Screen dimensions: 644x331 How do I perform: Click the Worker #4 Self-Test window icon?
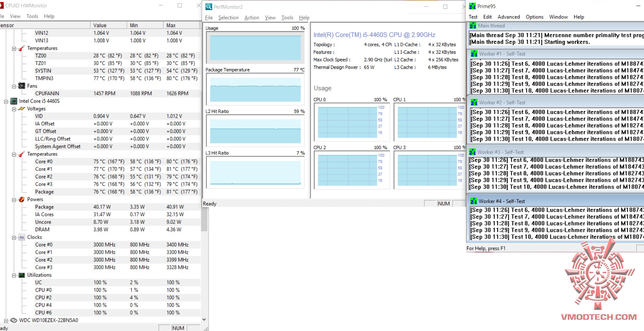pyautogui.click(x=473, y=201)
